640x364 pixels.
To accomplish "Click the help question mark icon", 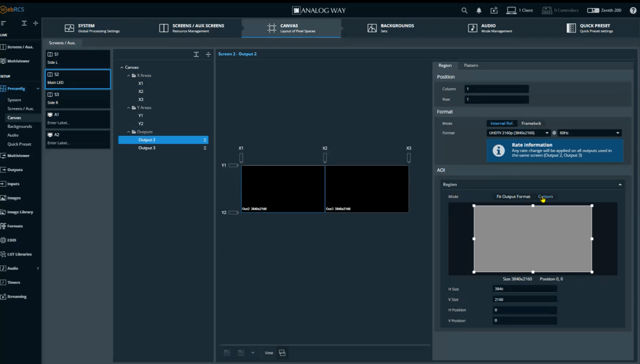I will pyautogui.click(x=633, y=10).
